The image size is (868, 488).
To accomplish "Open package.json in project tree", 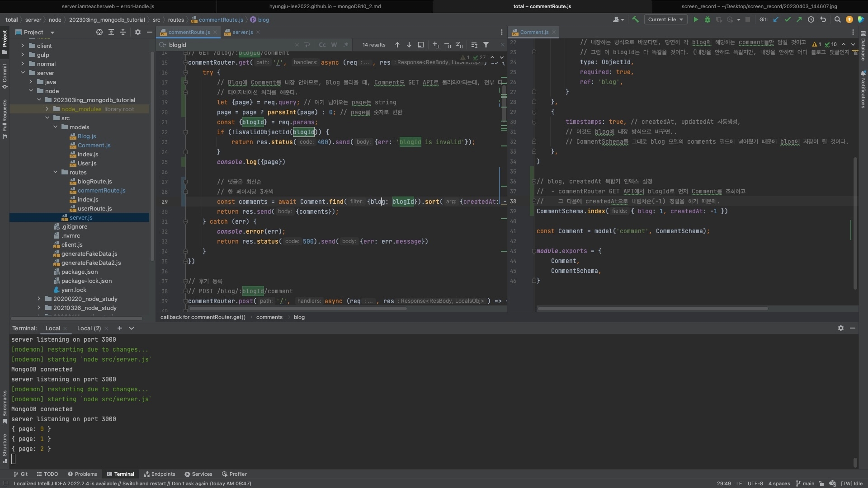I will point(79,272).
